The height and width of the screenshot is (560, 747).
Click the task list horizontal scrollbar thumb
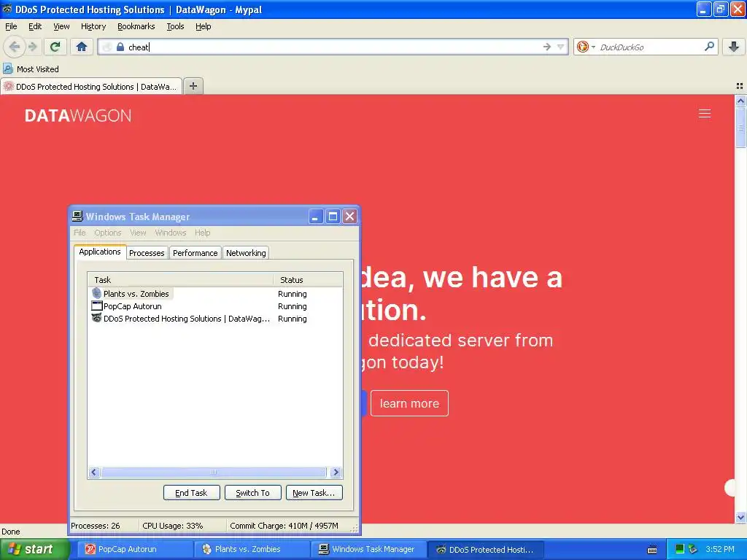pyautogui.click(x=214, y=472)
